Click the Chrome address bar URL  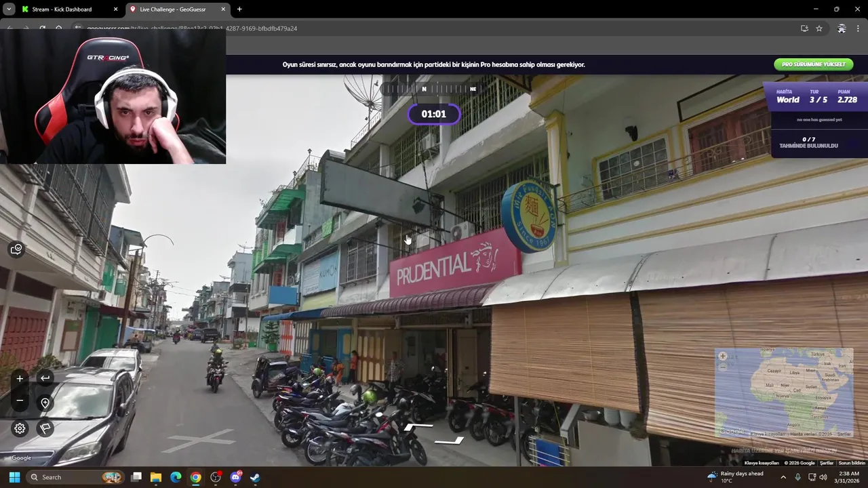192,28
